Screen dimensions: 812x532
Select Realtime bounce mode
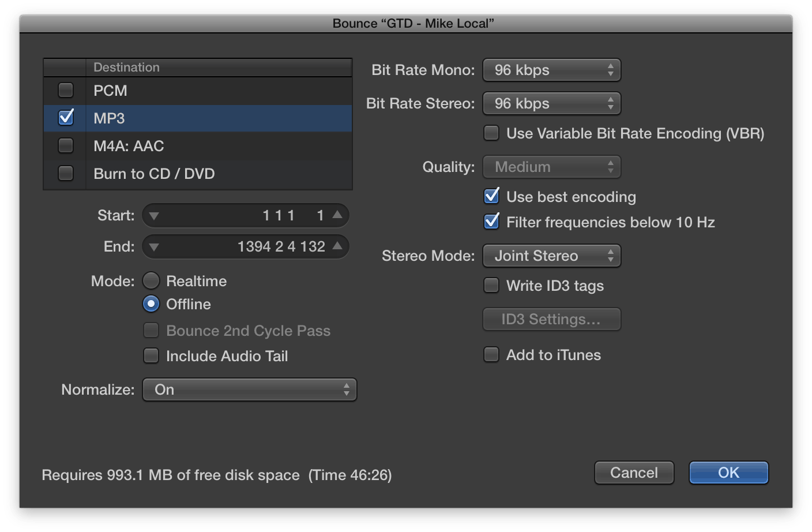click(x=151, y=280)
